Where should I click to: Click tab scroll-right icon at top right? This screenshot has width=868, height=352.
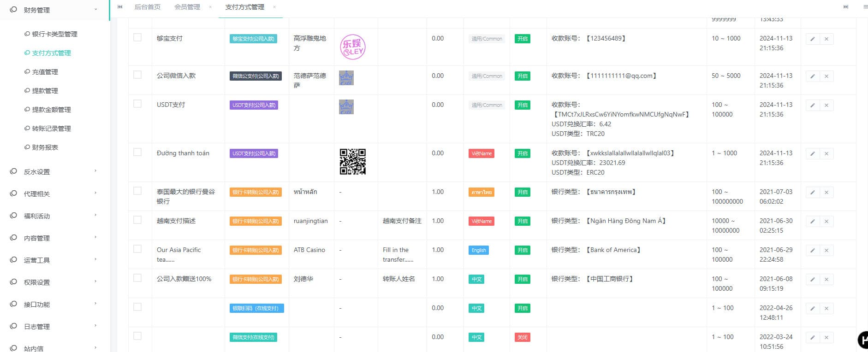coord(845,7)
